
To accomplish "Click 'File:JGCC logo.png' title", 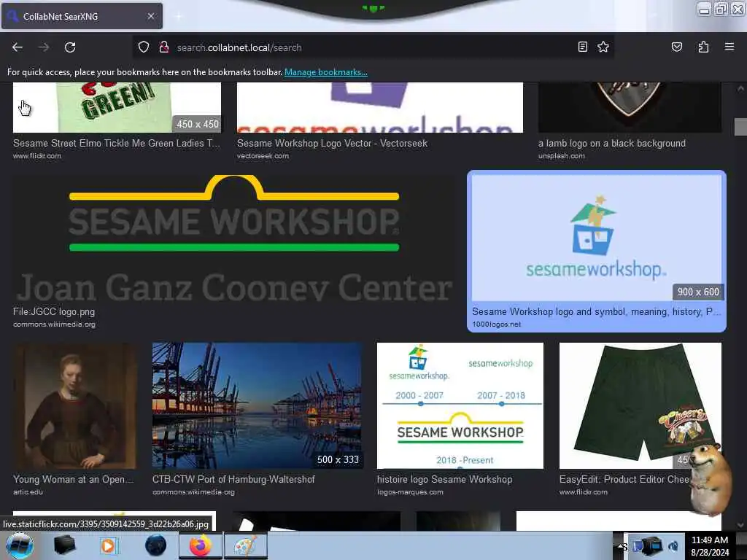I will click(x=54, y=312).
